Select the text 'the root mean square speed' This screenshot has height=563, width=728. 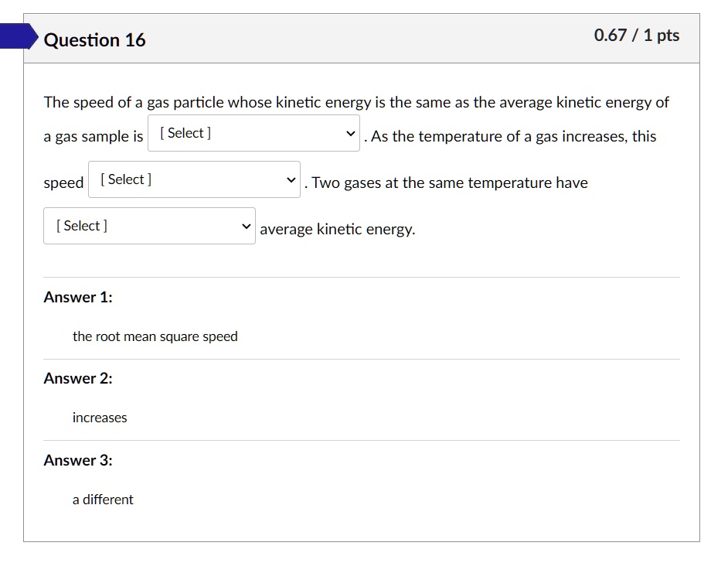155,336
